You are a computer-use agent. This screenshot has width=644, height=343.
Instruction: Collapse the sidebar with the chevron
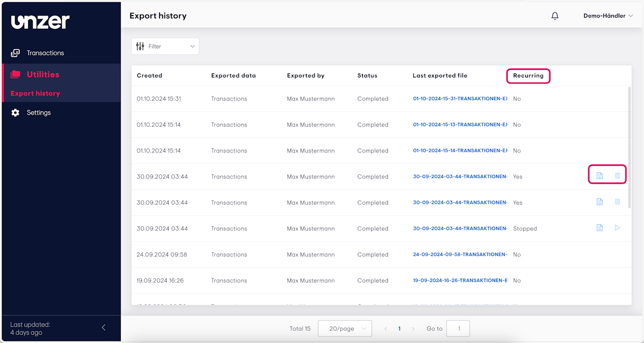[104, 327]
